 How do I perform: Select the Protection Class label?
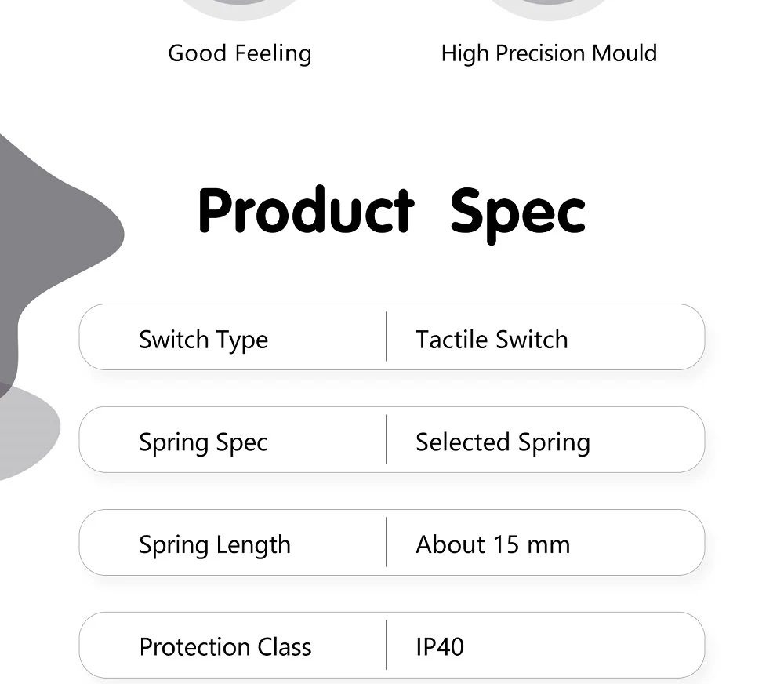(225, 647)
